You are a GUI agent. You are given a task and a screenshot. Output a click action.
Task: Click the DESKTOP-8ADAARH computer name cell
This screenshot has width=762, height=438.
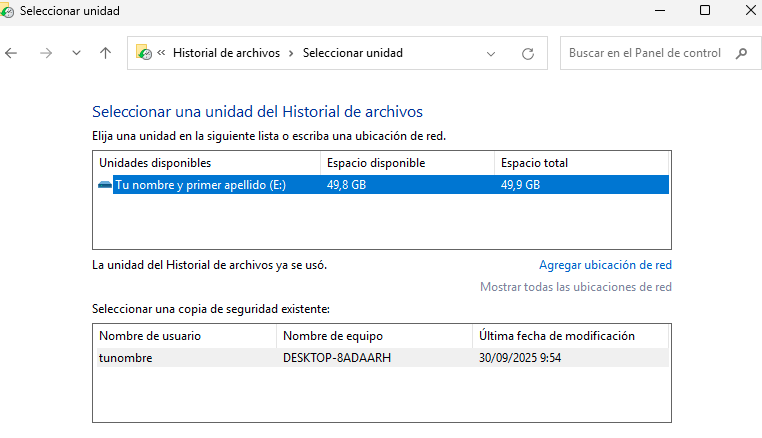point(337,358)
